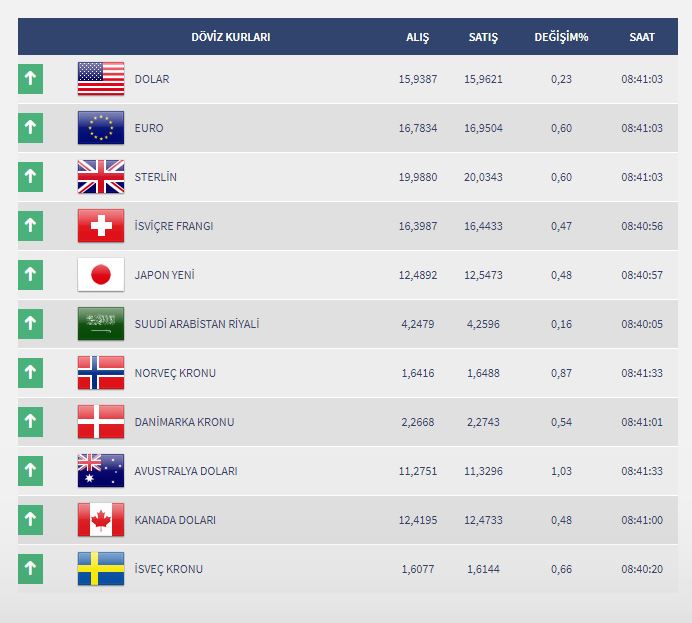This screenshot has height=623, width=692.
Task: Click the Australian flag icon
Action: pyautogui.click(x=101, y=471)
